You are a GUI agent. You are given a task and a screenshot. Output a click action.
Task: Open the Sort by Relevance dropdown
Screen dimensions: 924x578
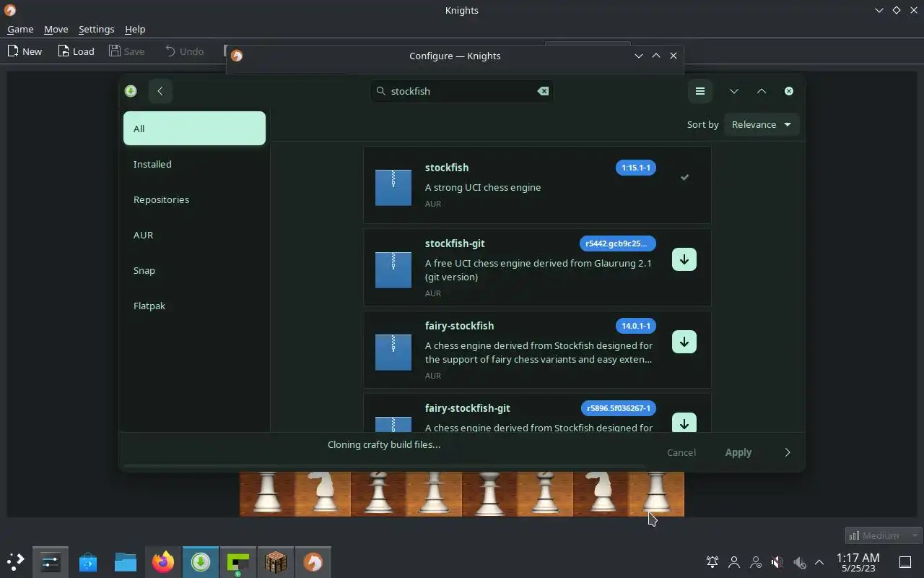click(x=762, y=124)
